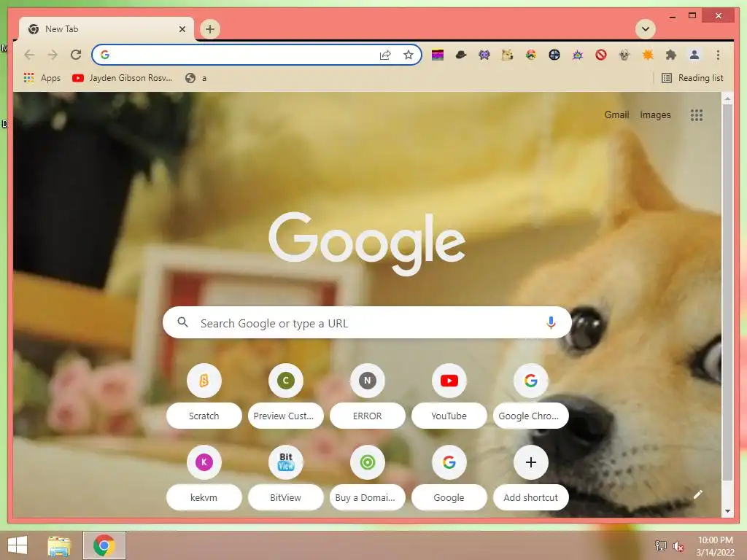The image size is (747, 560).
Task: Open the ERROR shortcut
Action: click(368, 396)
